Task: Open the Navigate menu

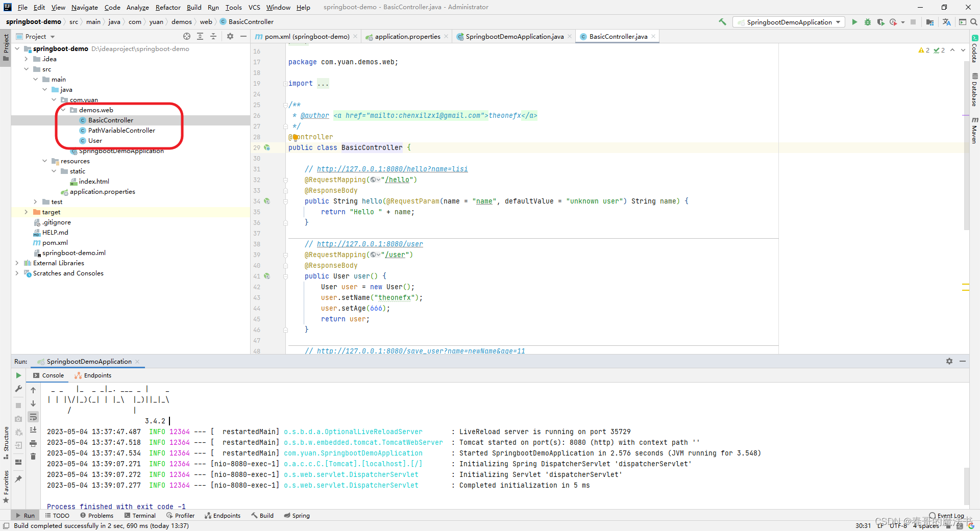Action: pos(84,7)
